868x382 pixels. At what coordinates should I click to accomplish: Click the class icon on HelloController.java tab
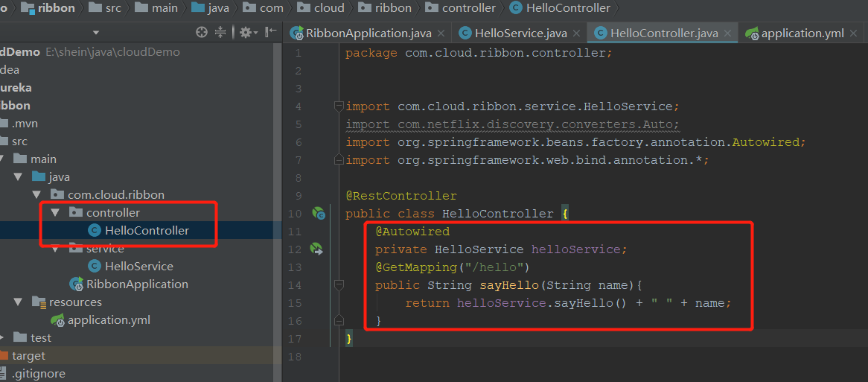click(600, 34)
